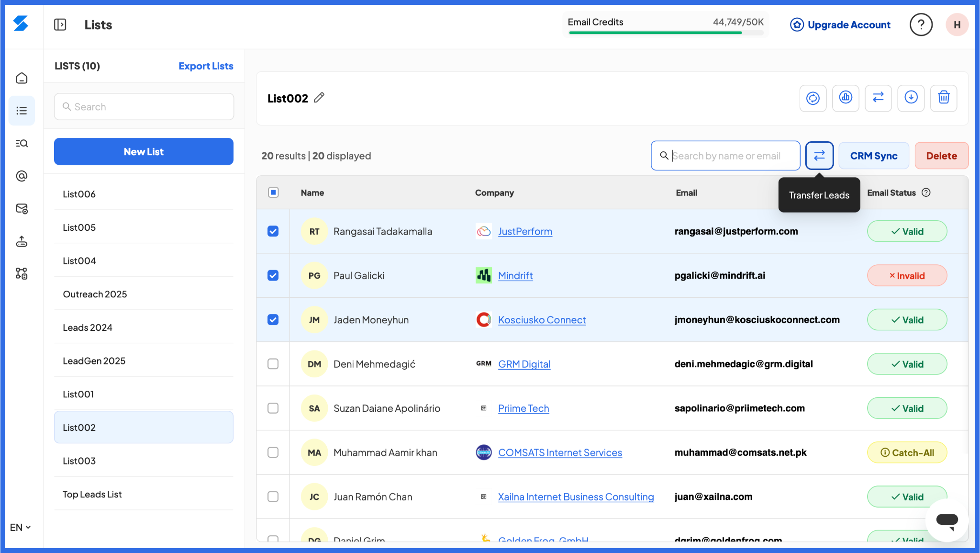
Task: Click the New List button
Action: click(x=144, y=152)
